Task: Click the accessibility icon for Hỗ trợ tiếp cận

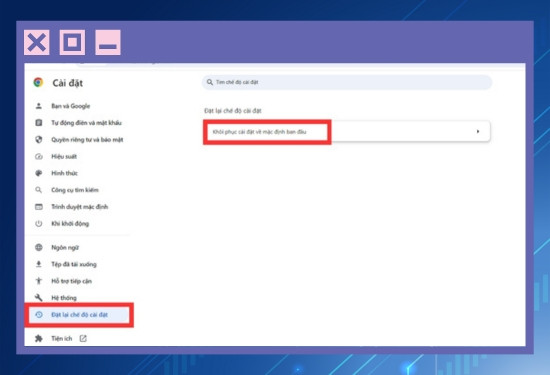Action: click(39, 281)
